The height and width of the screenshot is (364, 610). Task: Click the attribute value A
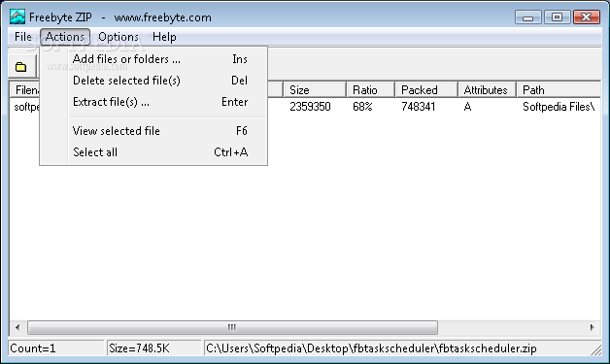click(x=467, y=107)
